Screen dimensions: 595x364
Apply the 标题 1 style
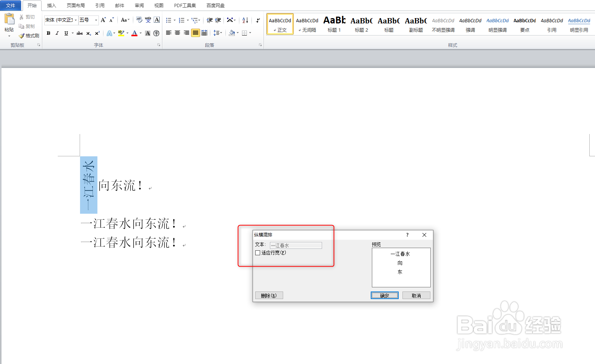click(334, 24)
